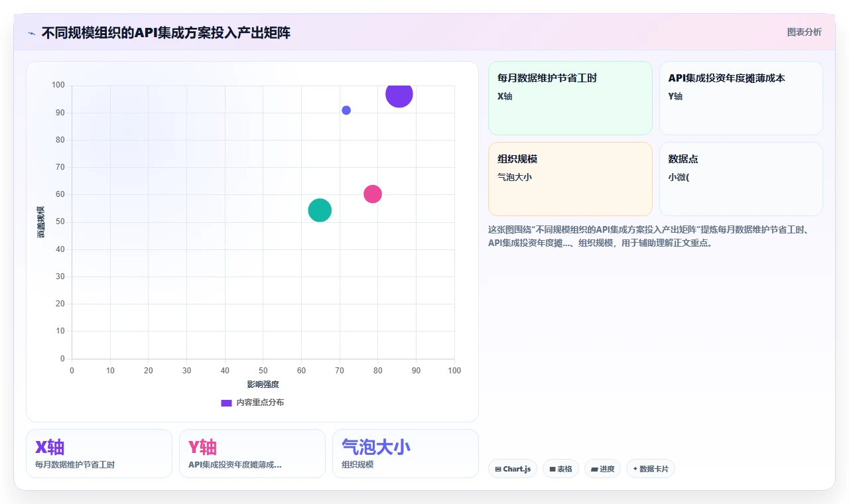
Task: Click the 数据卡片 chip star icon
Action: coord(635,469)
